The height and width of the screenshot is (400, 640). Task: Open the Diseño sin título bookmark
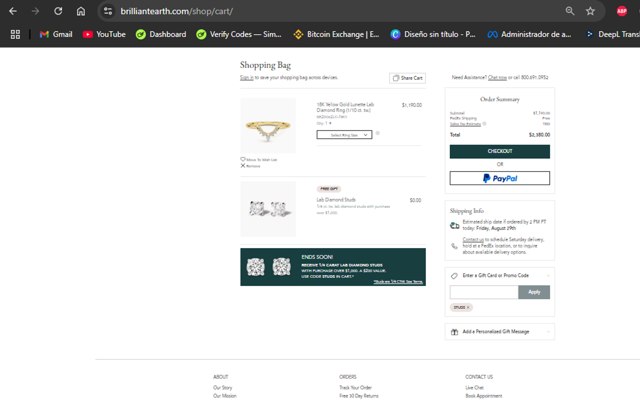point(433,34)
